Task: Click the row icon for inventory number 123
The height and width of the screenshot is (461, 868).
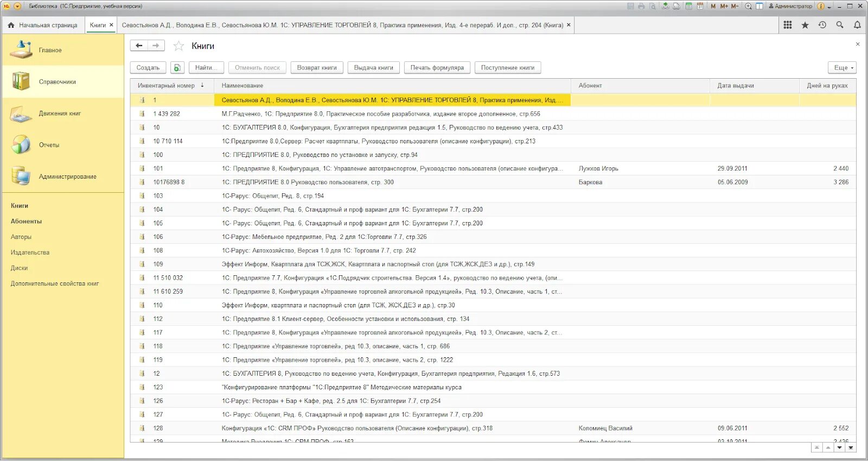Action: (142, 388)
